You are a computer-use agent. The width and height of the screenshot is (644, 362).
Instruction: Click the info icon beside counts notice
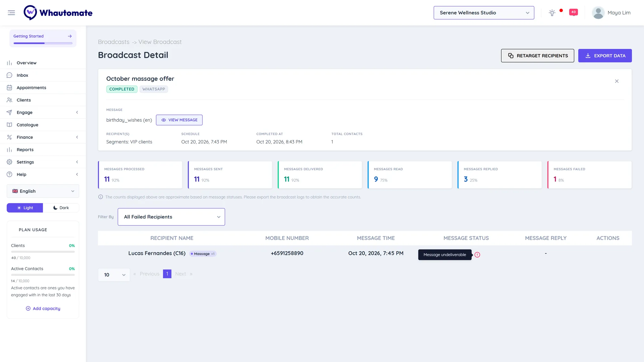[101, 197]
